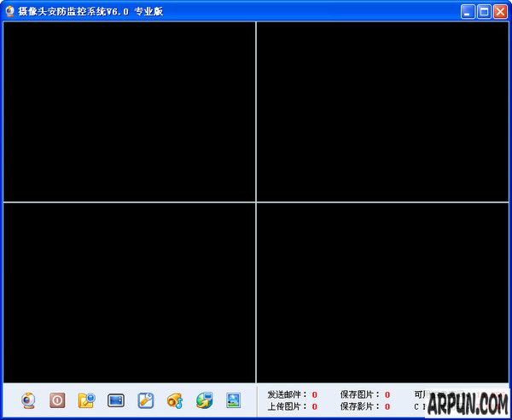Click the webcam icon in bottom toolbar
The image size is (512, 420).
[x=28, y=400]
